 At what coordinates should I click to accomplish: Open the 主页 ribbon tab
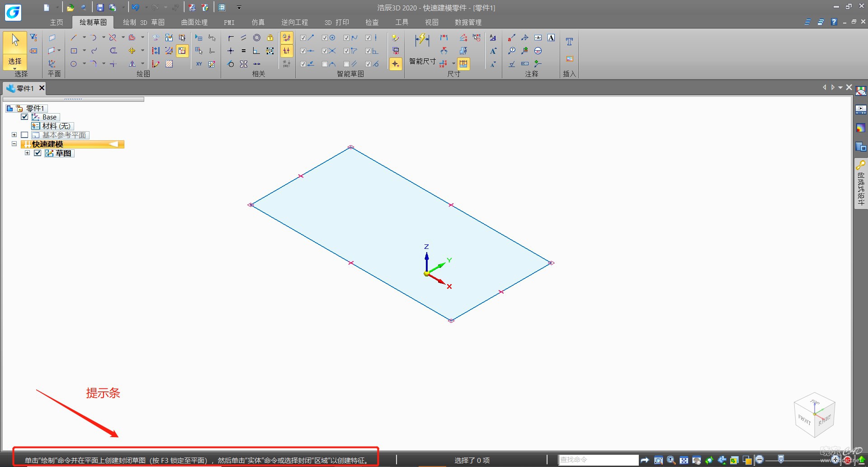point(57,22)
